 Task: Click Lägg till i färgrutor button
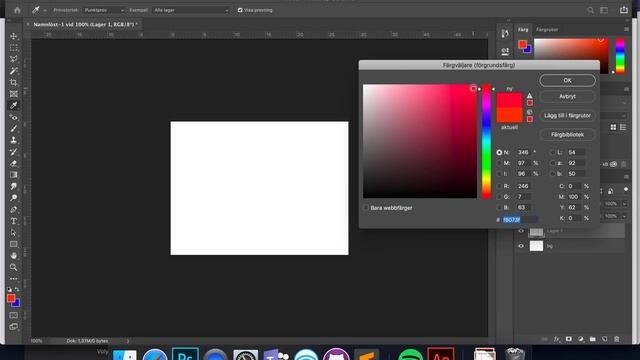pos(567,116)
